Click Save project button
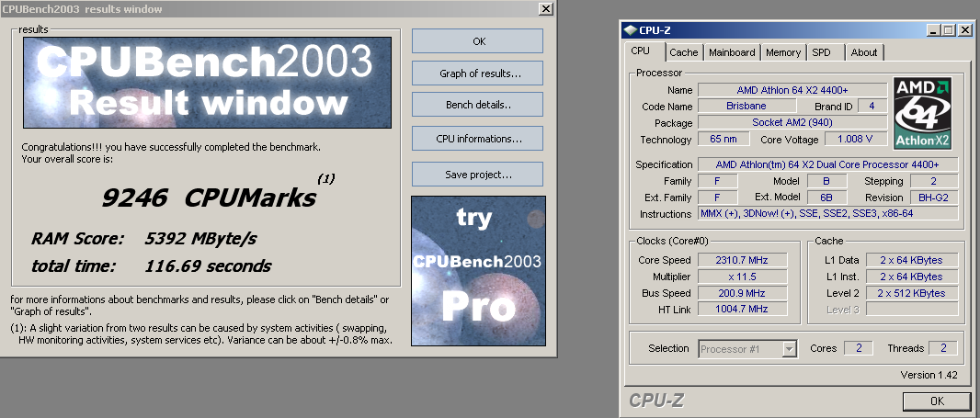The width and height of the screenshot is (980, 418). pyautogui.click(x=477, y=175)
